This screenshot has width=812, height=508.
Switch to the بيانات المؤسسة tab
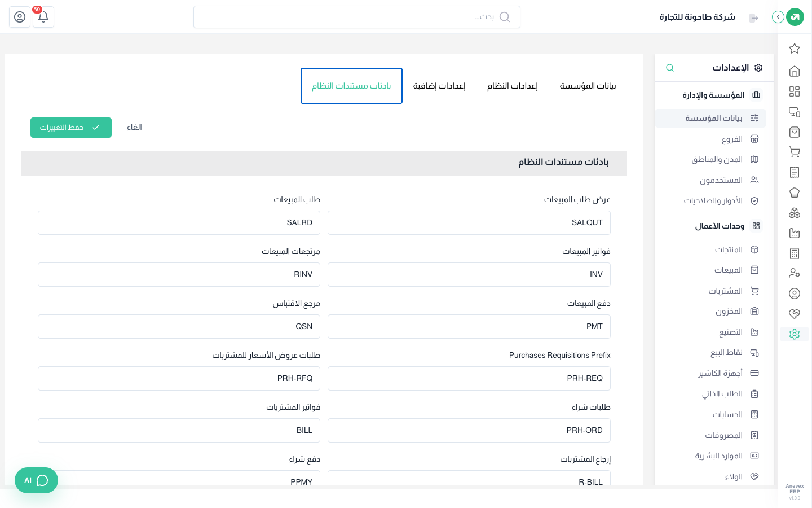tap(588, 86)
